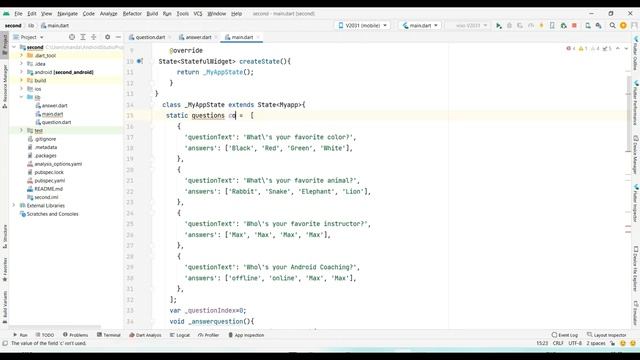Click the Android Studio logo icon

tap(6, 13)
